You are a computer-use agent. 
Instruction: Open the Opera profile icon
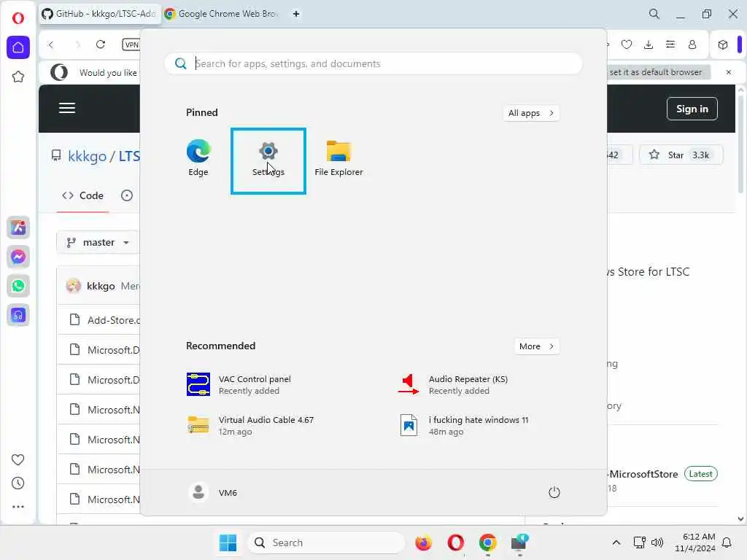pos(692,44)
